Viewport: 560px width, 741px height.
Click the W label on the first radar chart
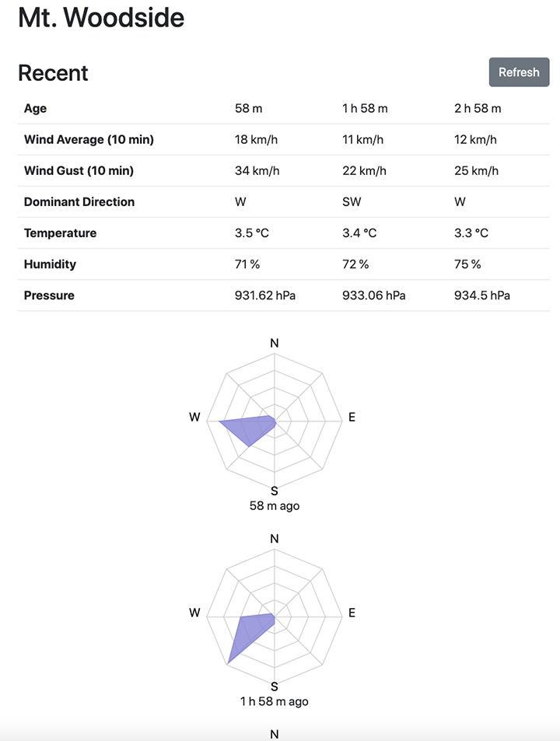[x=194, y=418]
